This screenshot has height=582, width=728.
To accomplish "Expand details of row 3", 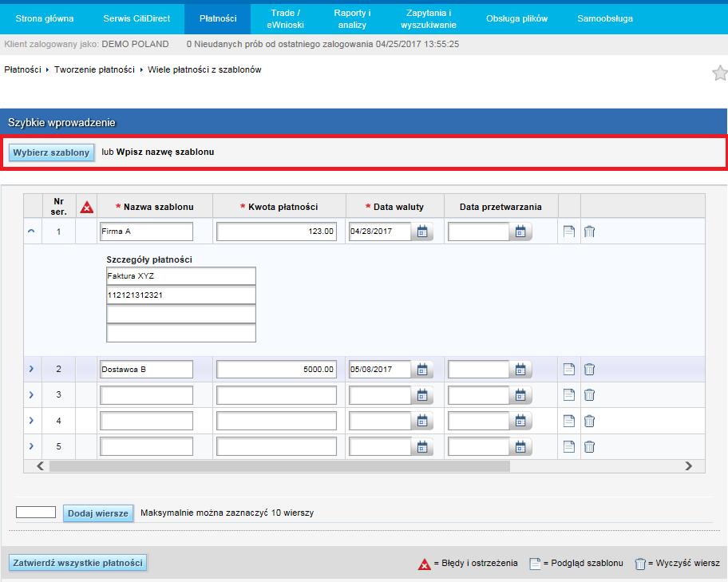I will point(31,395).
